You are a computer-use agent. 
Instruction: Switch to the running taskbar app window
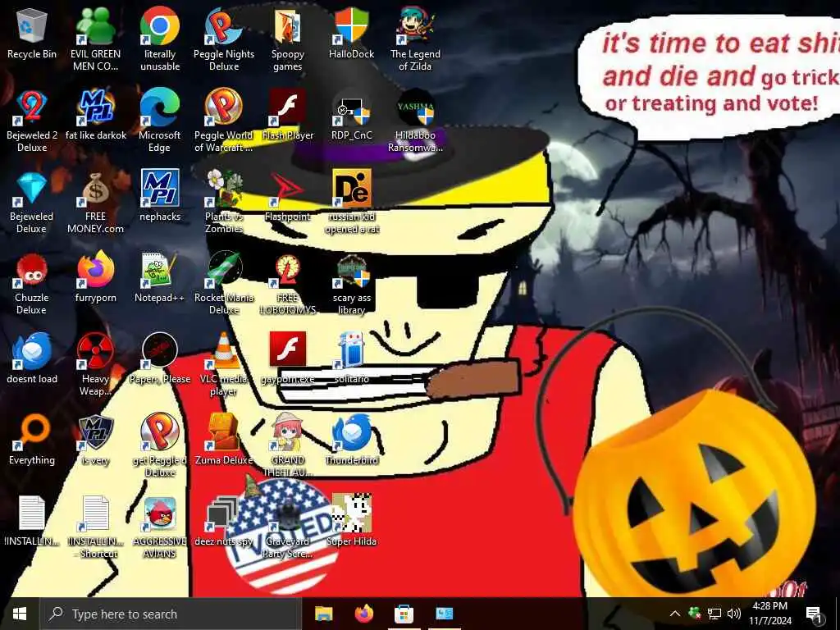(x=444, y=614)
